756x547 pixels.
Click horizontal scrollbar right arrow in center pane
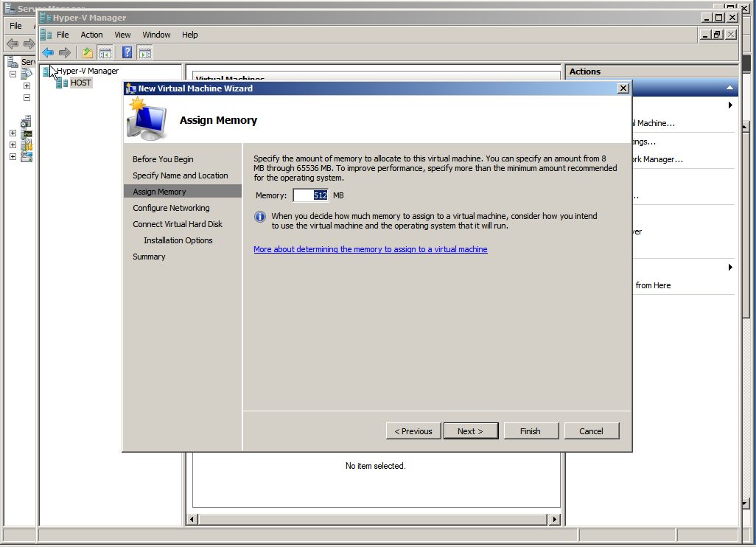(x=554, y=520)
